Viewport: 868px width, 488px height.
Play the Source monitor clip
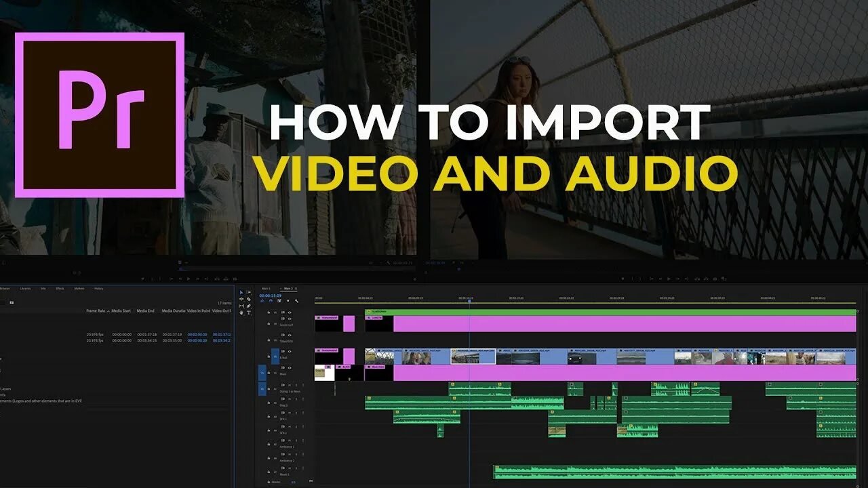pyautogui.click(x=189, y=279)
